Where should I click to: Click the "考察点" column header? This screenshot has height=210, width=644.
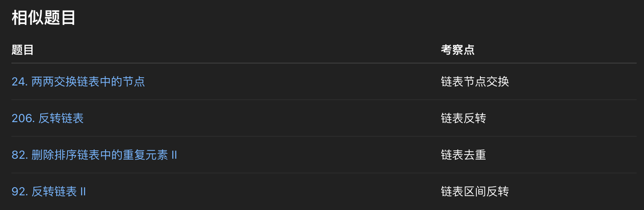point(458,50)
